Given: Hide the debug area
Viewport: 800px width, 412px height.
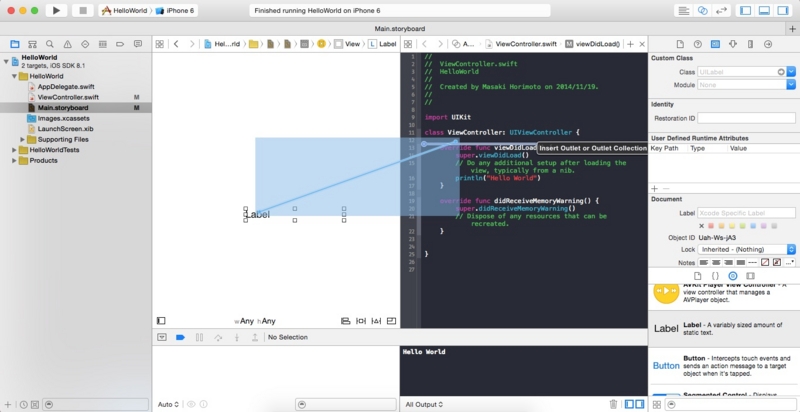Looking at the screenshot, I should click(162, 337).
